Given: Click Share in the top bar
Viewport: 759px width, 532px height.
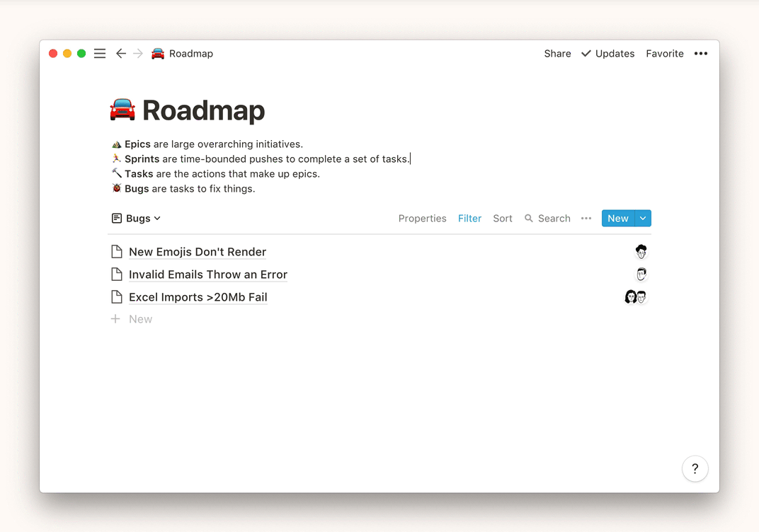Looking at the screenshot, I should 557,54.
